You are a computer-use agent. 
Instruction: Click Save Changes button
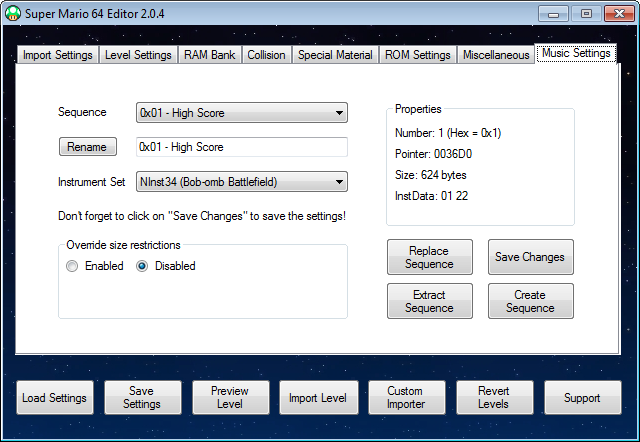[530, 257]
